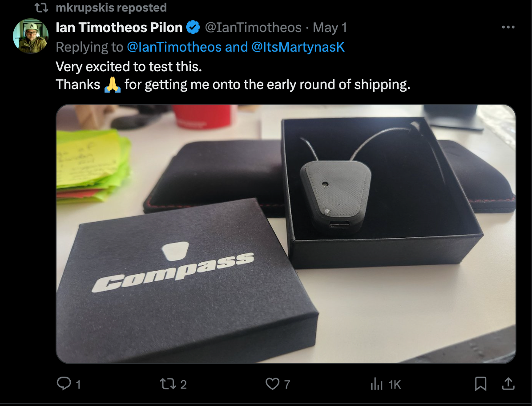The image size is (532, 406).
Task: Open the three-dot more options menu
Action: point(508,27)
